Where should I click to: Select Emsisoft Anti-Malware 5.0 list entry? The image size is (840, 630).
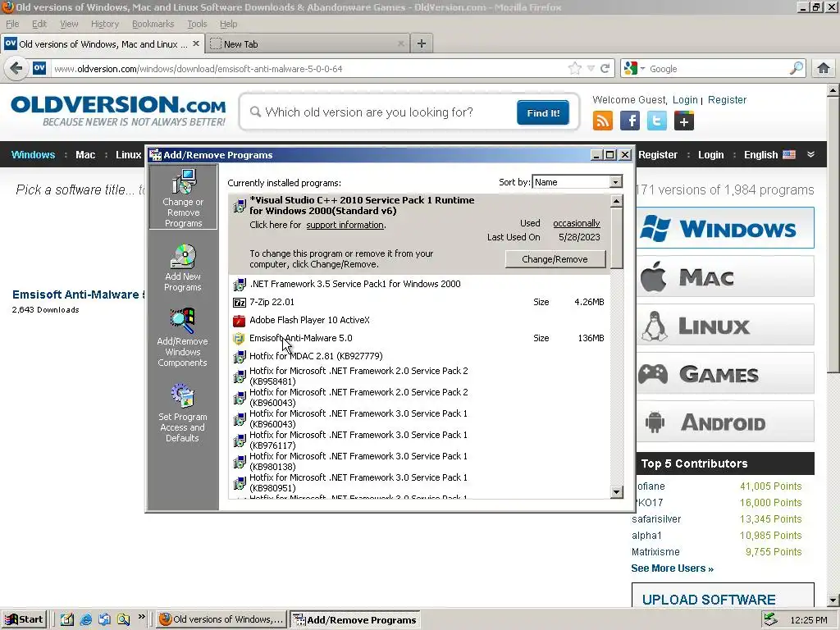pos(419,339)
